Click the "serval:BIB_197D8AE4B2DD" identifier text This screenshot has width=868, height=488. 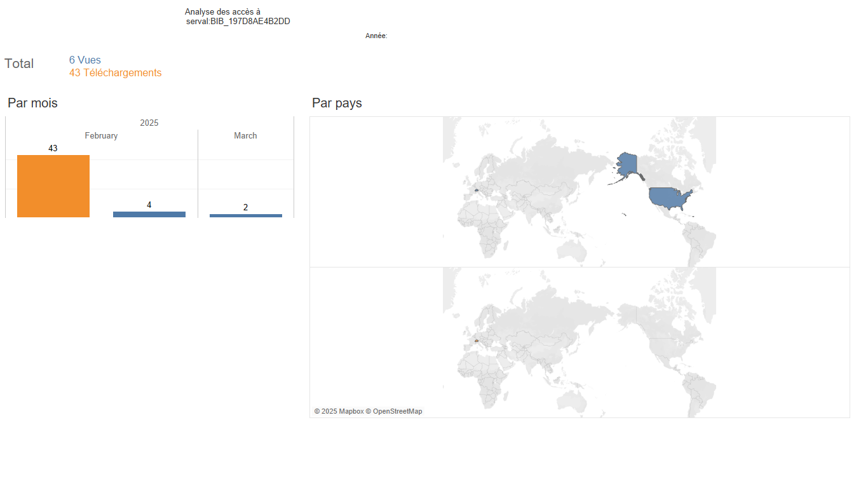(x=238, y=22)
